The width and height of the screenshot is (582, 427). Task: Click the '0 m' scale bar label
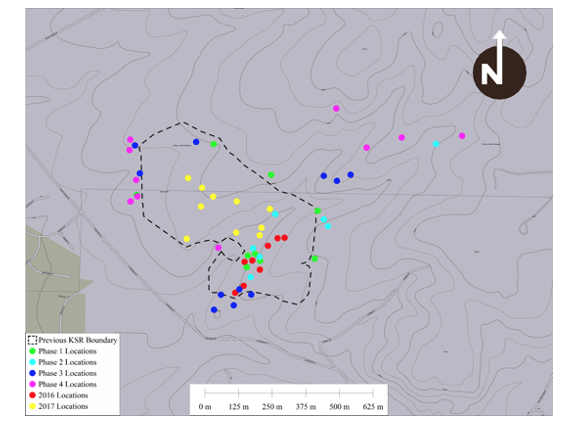point(205,407)
